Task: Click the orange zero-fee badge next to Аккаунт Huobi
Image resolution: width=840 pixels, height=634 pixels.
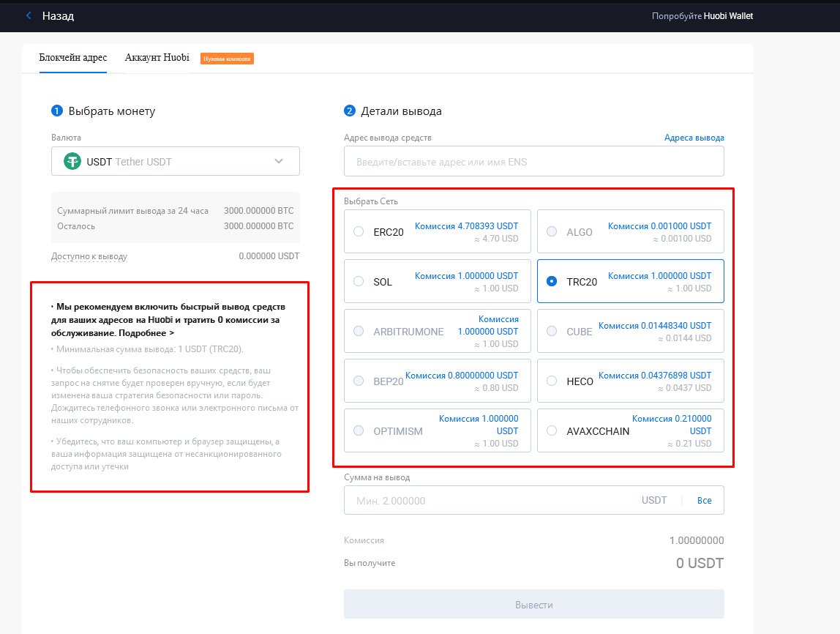Action: coord(227,59)
